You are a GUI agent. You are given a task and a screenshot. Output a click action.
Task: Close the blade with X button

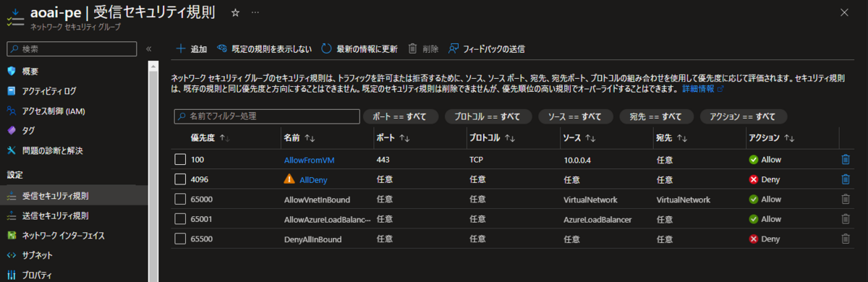pos(845,12)
